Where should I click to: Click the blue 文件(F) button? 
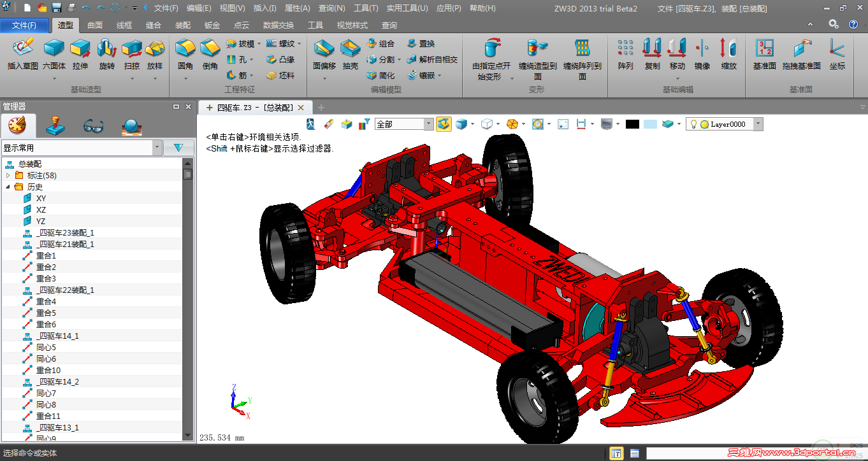[24, 25]
